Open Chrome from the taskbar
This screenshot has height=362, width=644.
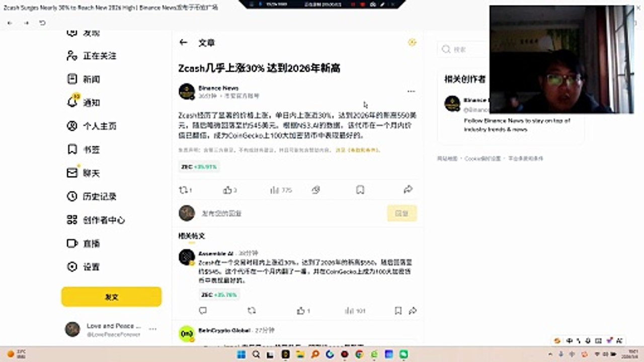(x=359, y=354)
